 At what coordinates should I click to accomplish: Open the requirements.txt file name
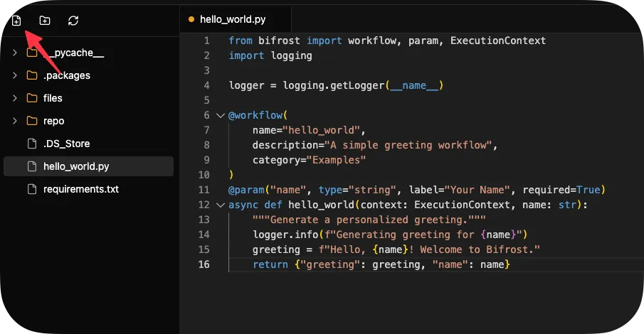click(x=80, y=189)
